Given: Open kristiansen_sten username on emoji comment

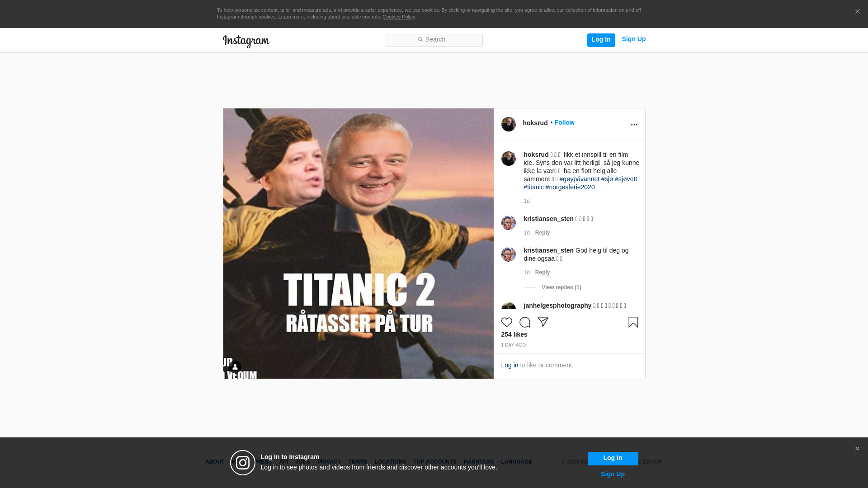Looking at the screenshot, I should pyautogui.click(x=548, y=219).
